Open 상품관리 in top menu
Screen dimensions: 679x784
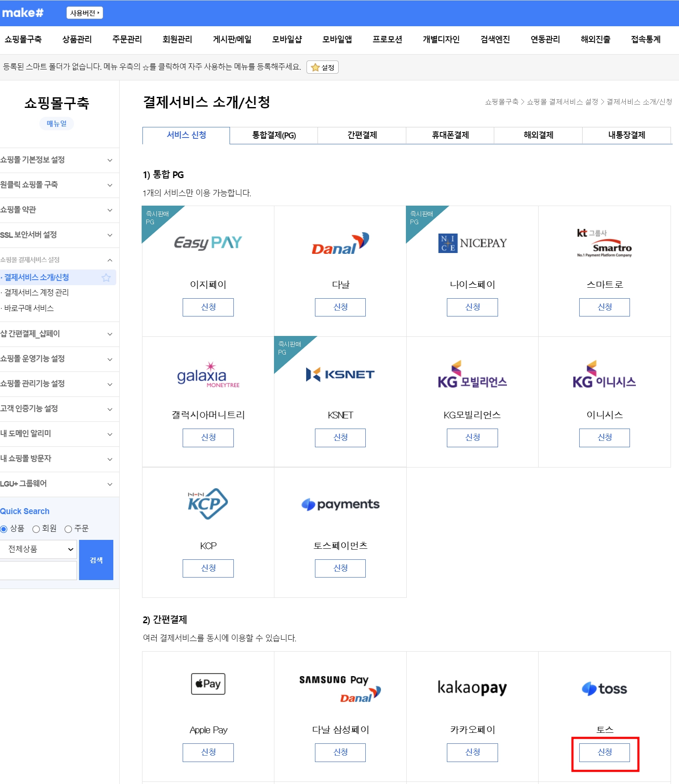click(x=77, y=39)
